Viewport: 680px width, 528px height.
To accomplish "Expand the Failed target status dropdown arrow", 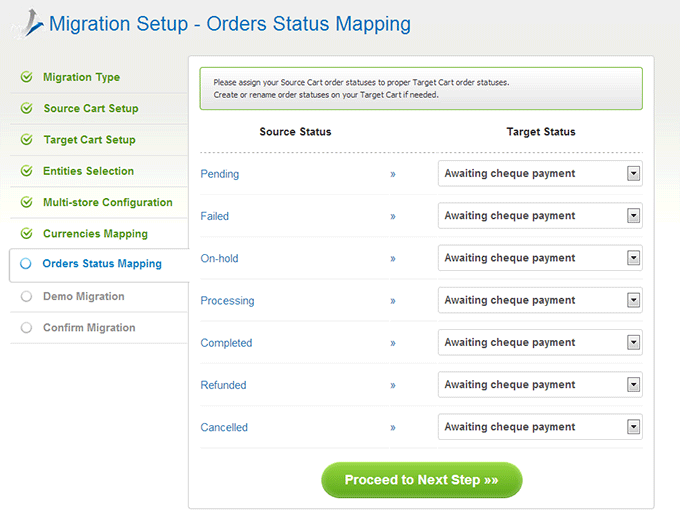I will [633, 215].
